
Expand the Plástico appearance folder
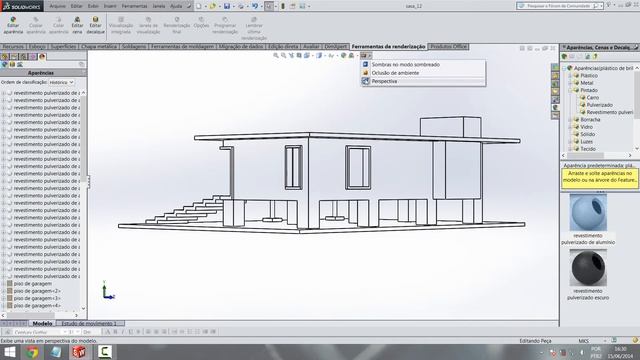click(x=570, y=76)
